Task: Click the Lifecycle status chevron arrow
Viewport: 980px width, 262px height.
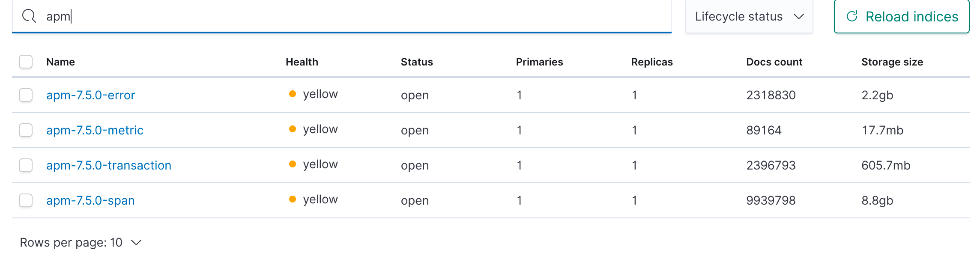Action: point(798,16)
